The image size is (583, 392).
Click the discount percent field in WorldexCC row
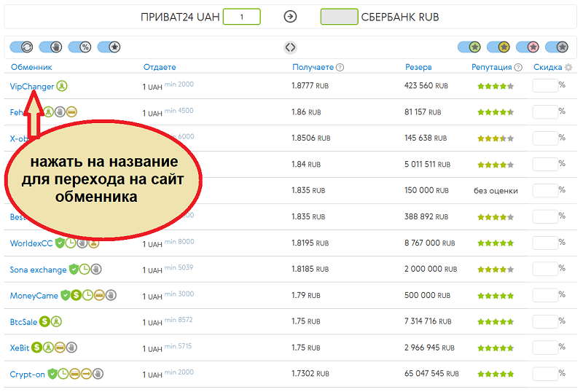tap(545, 243)
